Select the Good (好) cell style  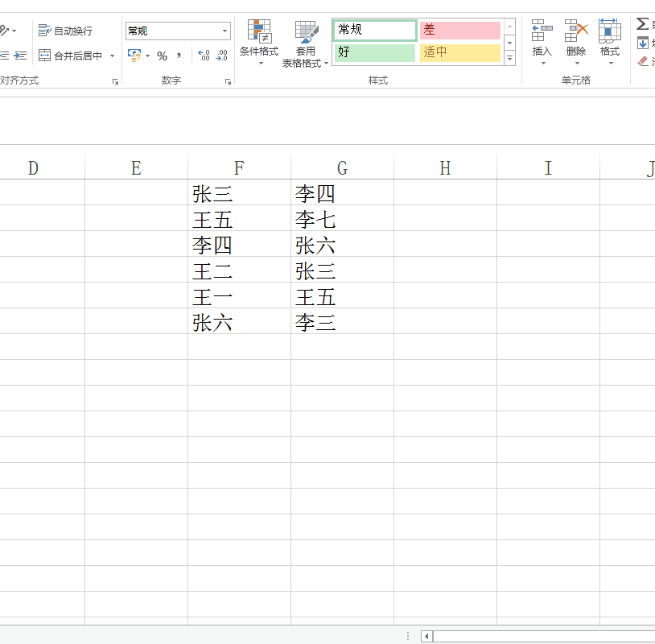pos(375,52)
